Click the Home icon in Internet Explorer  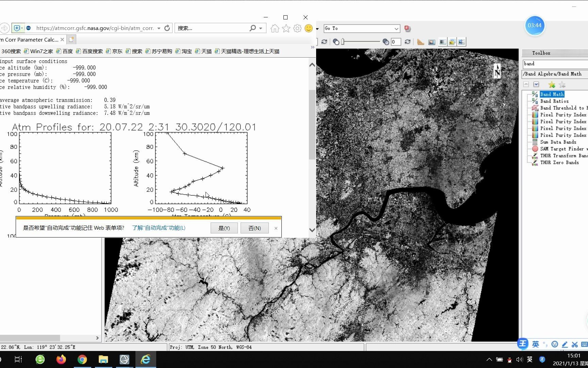tap(274, 28)
